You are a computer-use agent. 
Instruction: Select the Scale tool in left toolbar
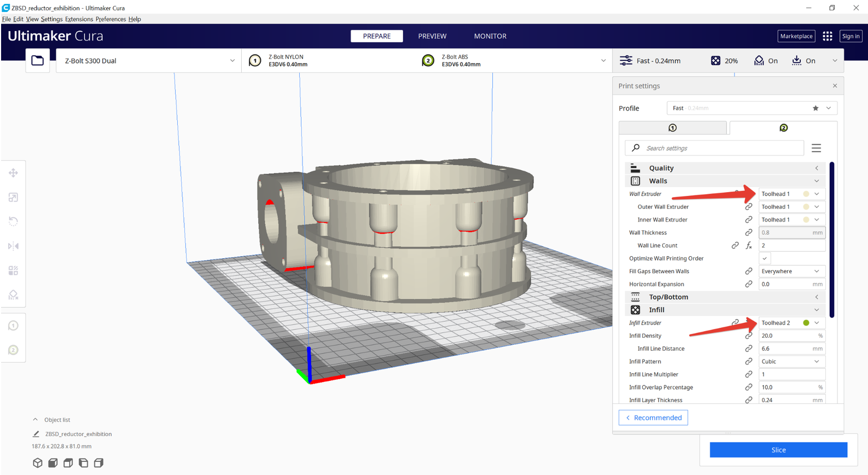pos(14,197)
